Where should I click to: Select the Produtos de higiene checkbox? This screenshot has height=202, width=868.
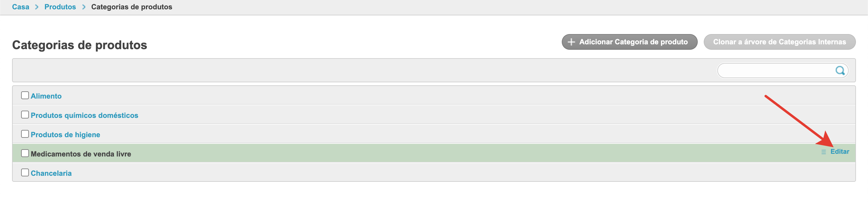[x=25, y=134]
